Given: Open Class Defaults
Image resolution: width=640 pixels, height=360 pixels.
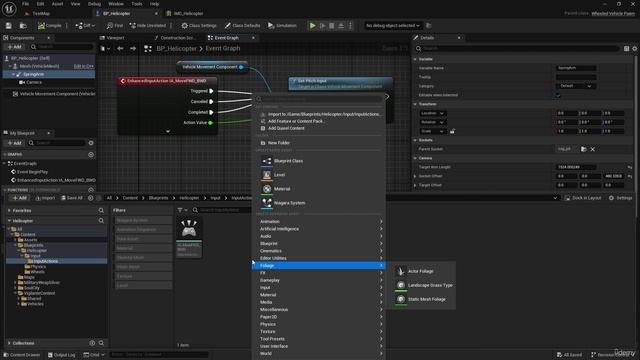Looking at the screenshot, I should [x=242, y=26].
